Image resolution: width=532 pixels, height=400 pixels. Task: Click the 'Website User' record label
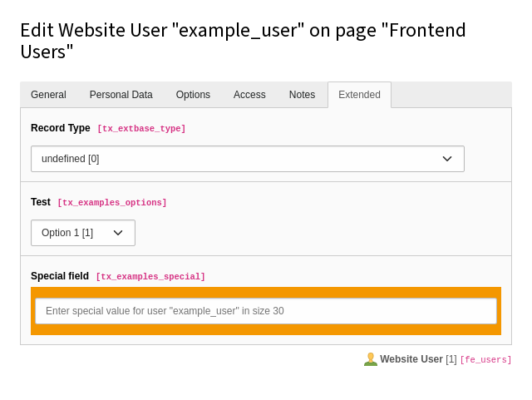[411, 359]
